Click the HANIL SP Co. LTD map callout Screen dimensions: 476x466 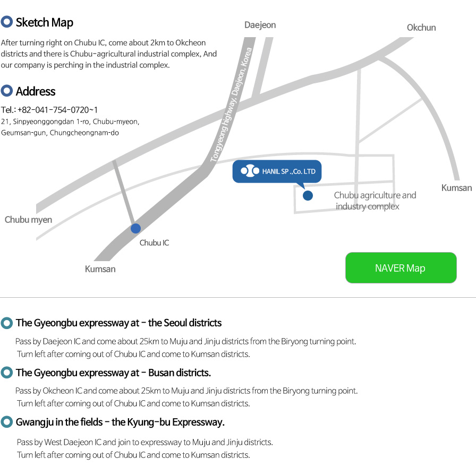coord(277,171)
